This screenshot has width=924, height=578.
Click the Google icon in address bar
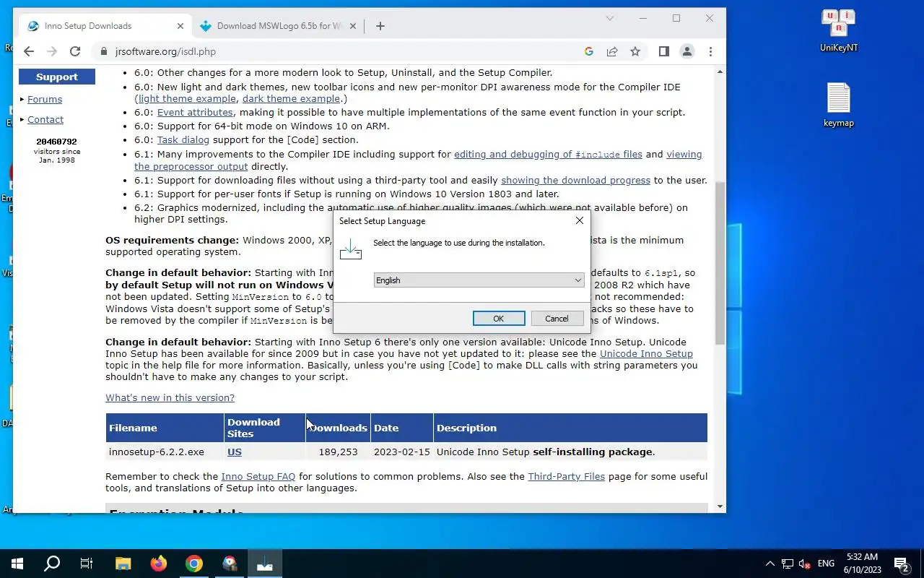pos(589,51)
